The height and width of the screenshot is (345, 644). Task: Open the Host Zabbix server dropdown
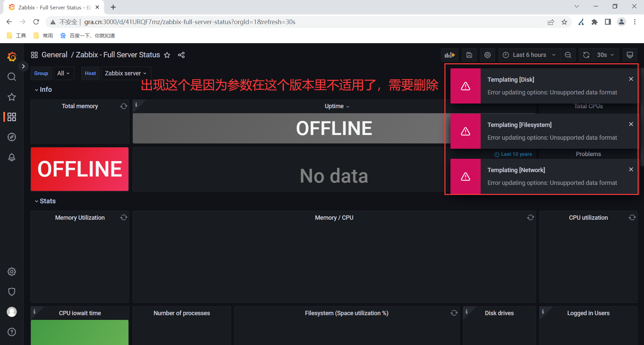pyautogui.click(x=126, y=73)
